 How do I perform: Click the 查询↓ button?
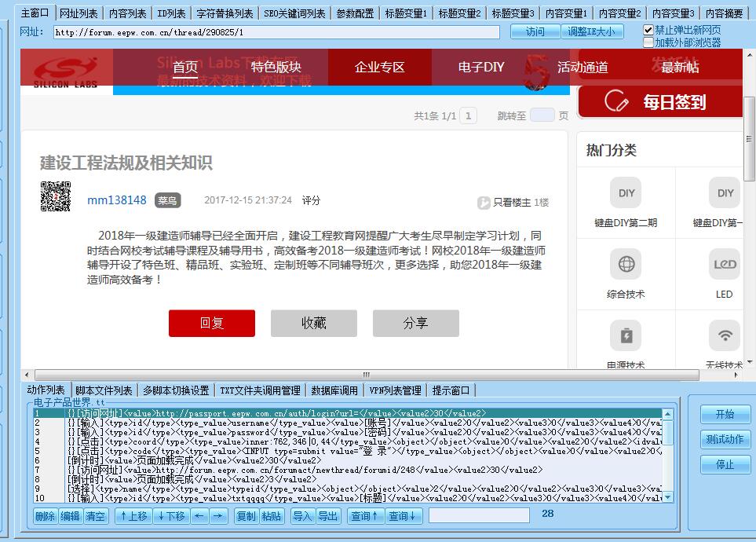pos(403,516)
